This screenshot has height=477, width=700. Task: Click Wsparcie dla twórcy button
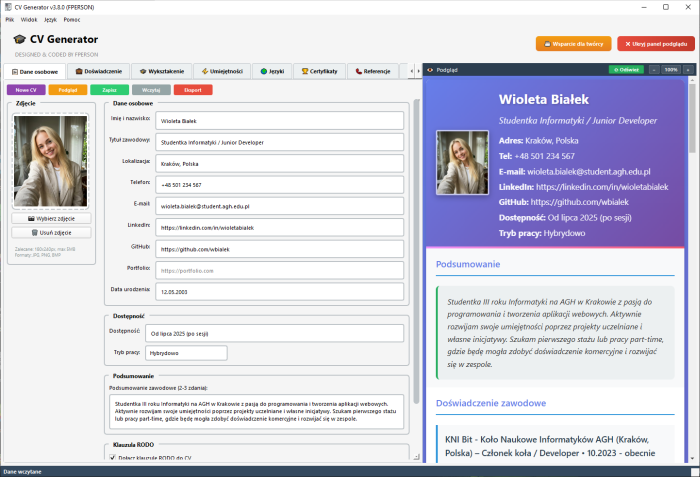[x=574, y=44]
